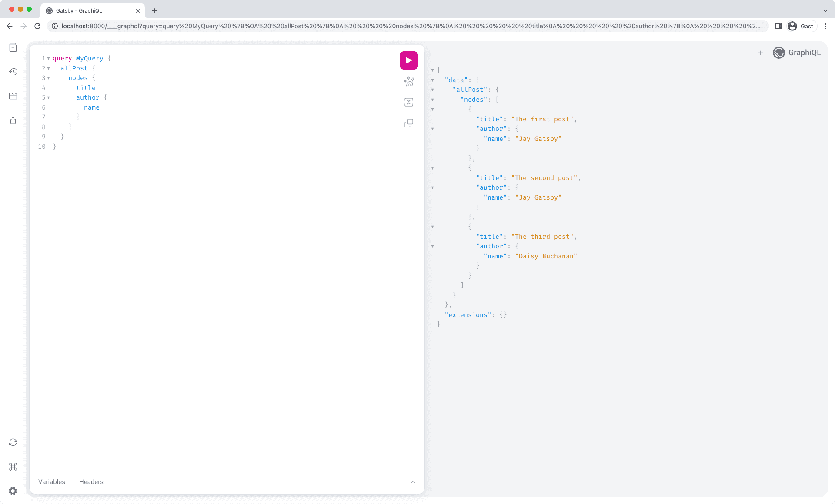Open GraphiQL settings gear
835x504 pixels.
[13, 491]
